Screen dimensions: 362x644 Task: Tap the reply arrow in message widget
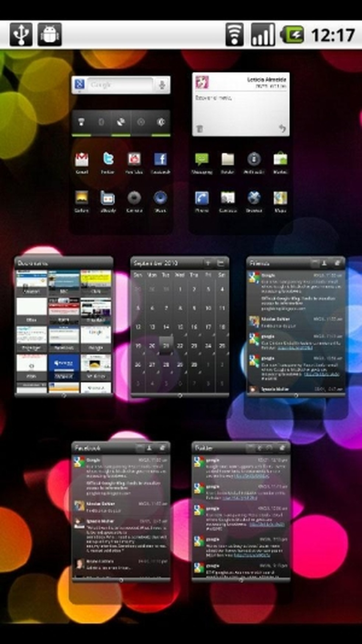coord(282,129)
